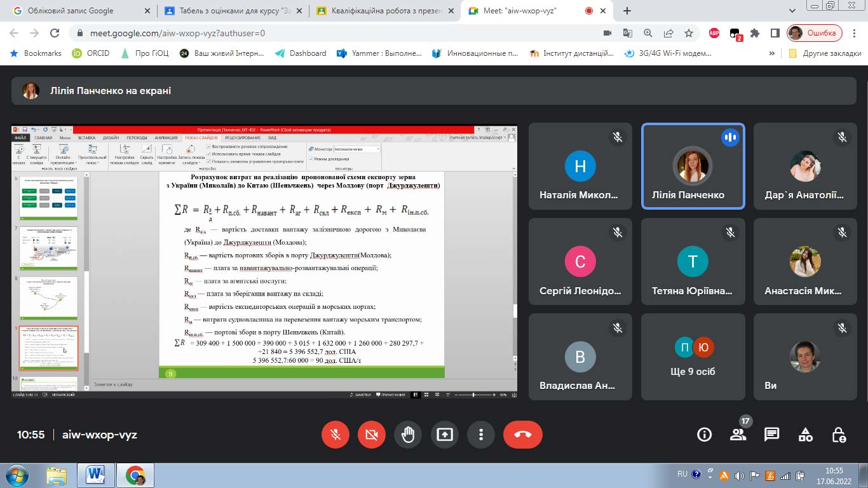The image size is (868, 488).
Task: Click the Present now screen share icon
Action: click(x=444, y=435)
